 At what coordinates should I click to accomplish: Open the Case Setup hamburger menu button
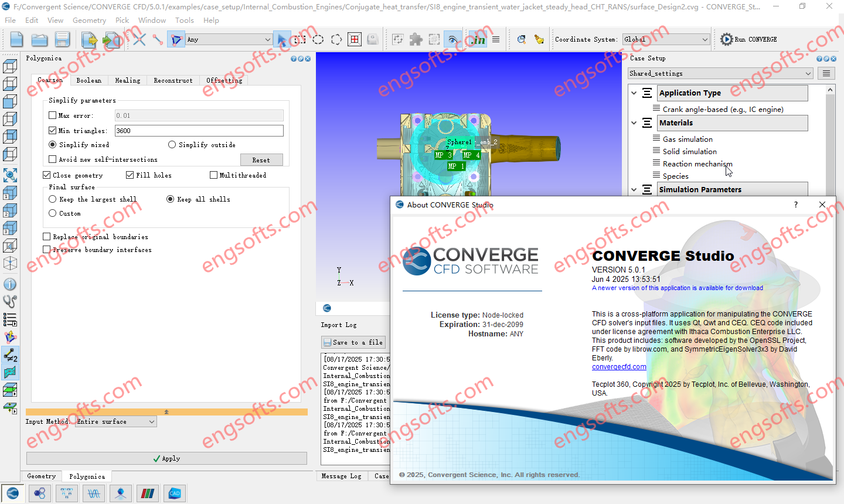[826, 73]
